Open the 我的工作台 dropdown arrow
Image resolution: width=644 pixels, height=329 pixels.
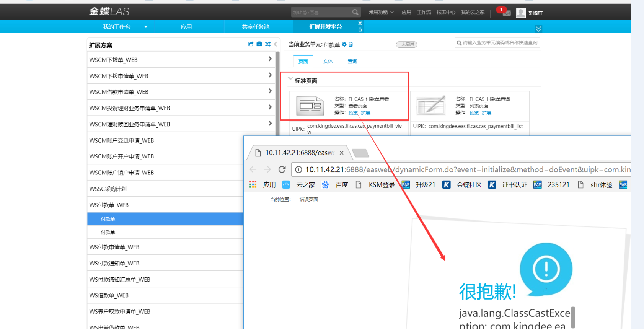coord(146,27)
